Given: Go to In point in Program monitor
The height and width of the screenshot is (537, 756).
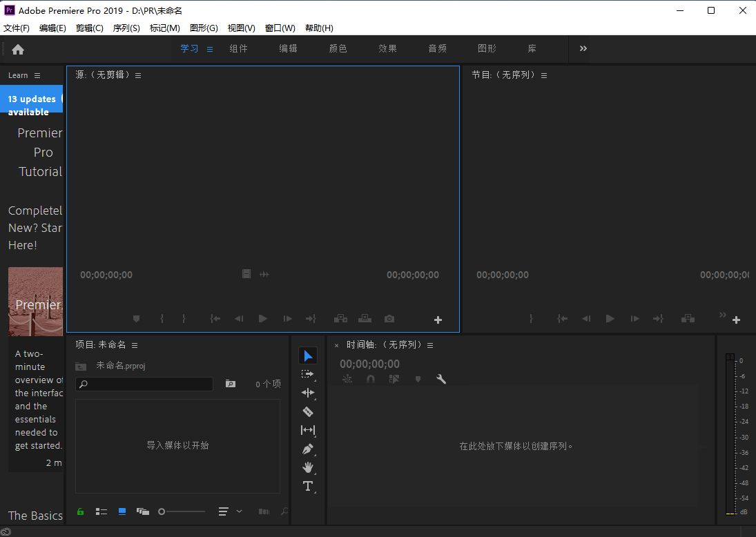Looking at the screenshot, I should [x=562, y=319].
